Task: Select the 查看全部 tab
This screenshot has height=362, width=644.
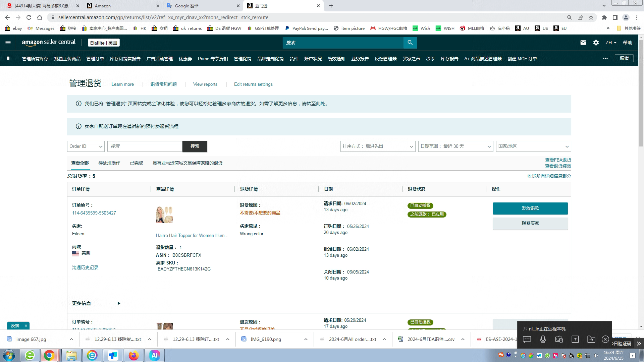Action: click(80, 163)
